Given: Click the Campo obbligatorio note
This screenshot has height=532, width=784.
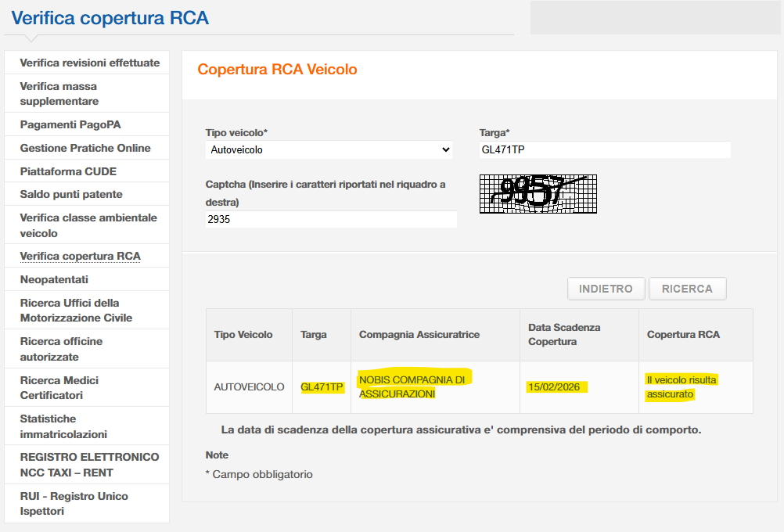Looking at the screenshot, I should (x=259, y=475).
